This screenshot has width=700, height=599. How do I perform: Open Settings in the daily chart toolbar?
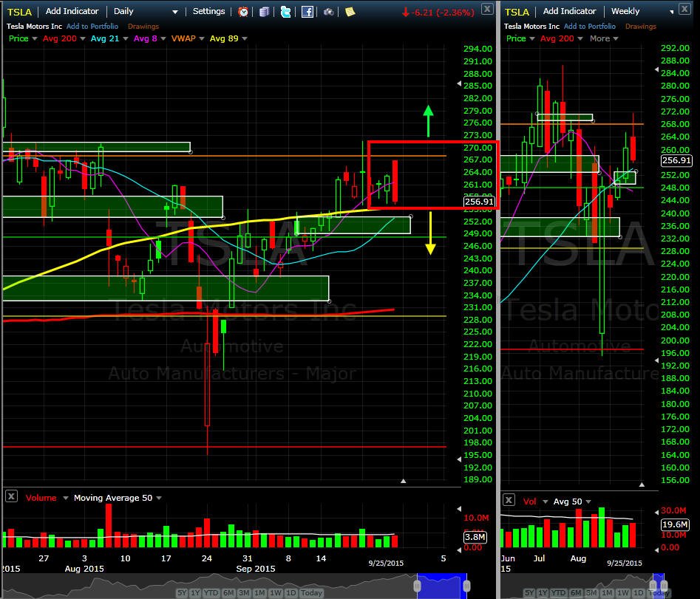[x=208, y=11]
